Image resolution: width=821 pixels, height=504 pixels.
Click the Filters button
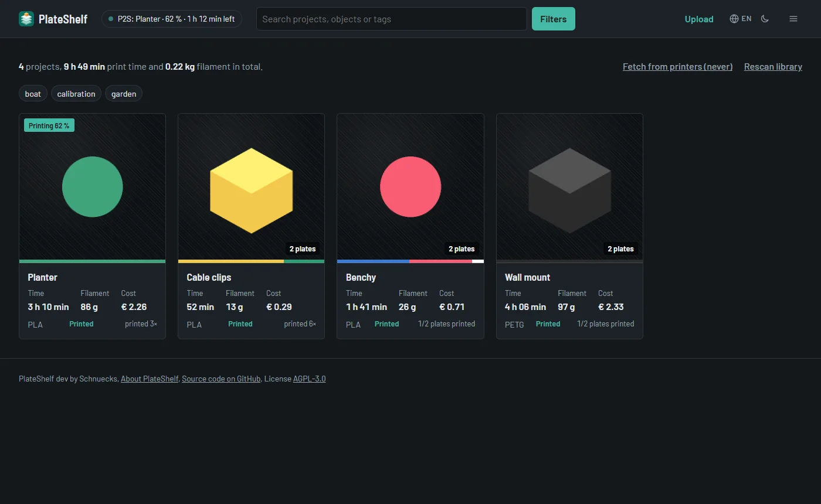pos(554,19)
